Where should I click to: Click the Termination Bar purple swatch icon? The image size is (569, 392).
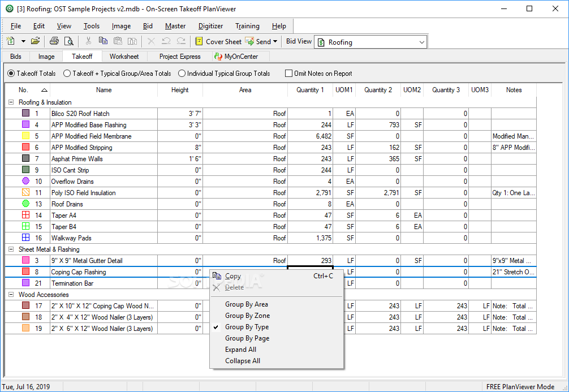point(26,283)
